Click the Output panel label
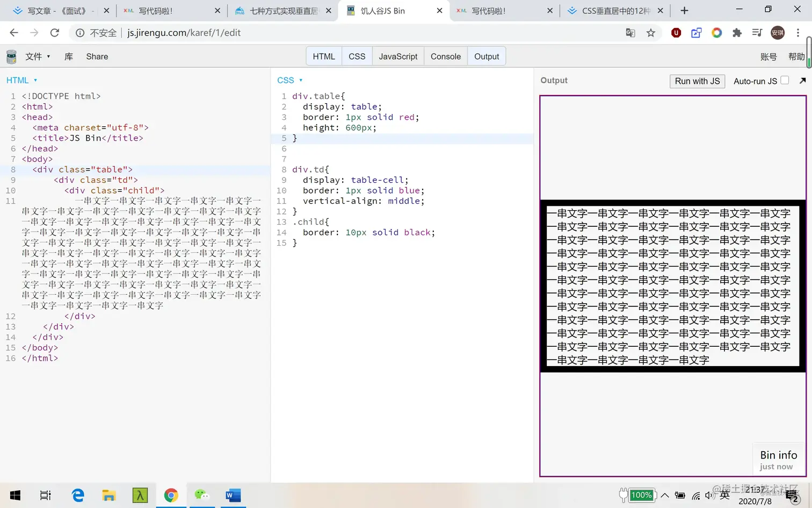The image size is (812, 508). [554, 80]
